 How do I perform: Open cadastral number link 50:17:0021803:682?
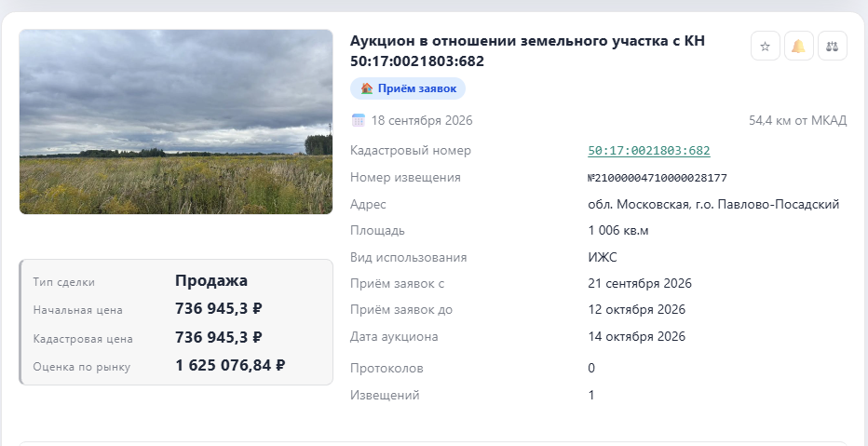click(x=649, y=151)
